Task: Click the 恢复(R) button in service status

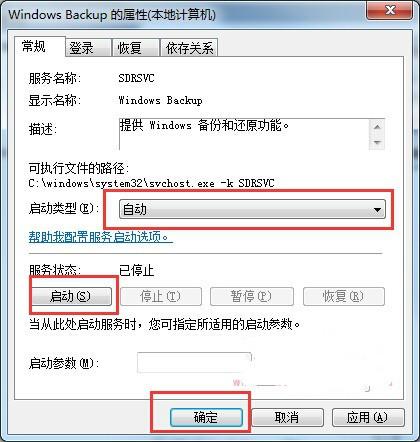Action: (x=344, y=296)
